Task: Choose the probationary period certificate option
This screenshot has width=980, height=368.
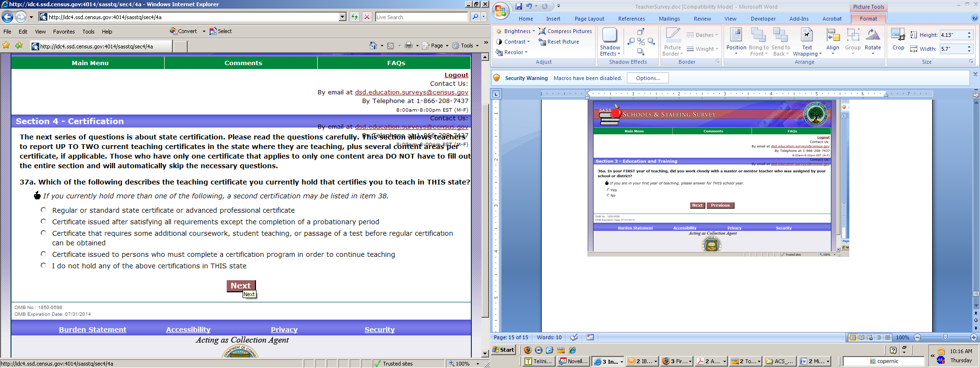Action: (x=44, y=221)
